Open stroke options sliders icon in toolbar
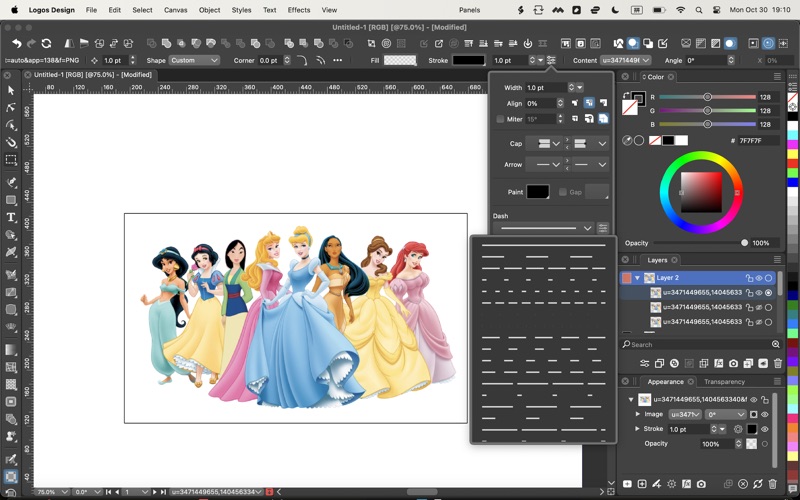 tap(551, 60)
